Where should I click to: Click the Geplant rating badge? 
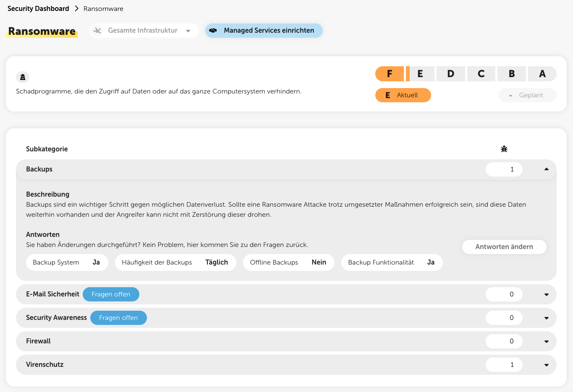pyautogui.click(x=528, y=95)
